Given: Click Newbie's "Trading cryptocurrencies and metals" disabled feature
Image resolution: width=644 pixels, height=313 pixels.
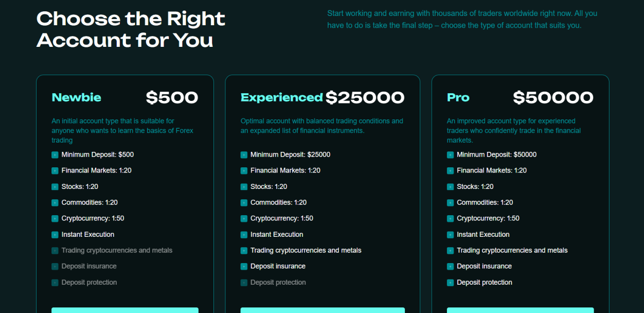Looking at the screenshot, I should (x=117, y=251).
